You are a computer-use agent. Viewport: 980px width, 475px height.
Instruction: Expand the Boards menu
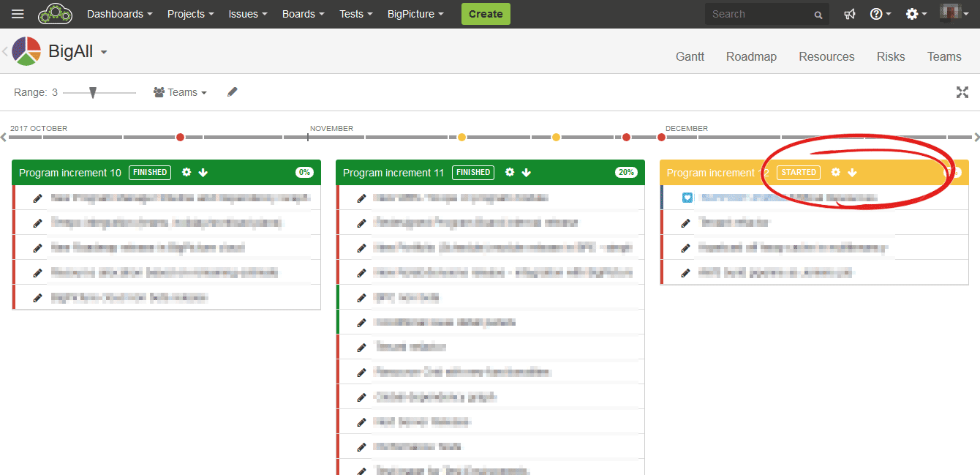tap(304, 14)
